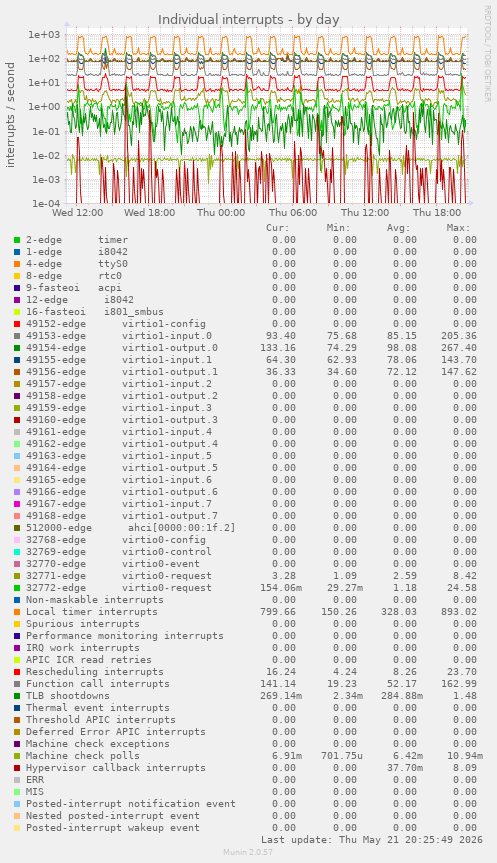
Task: Click the orange Local timer interrupts swatch
Action: tap(17, 612)
